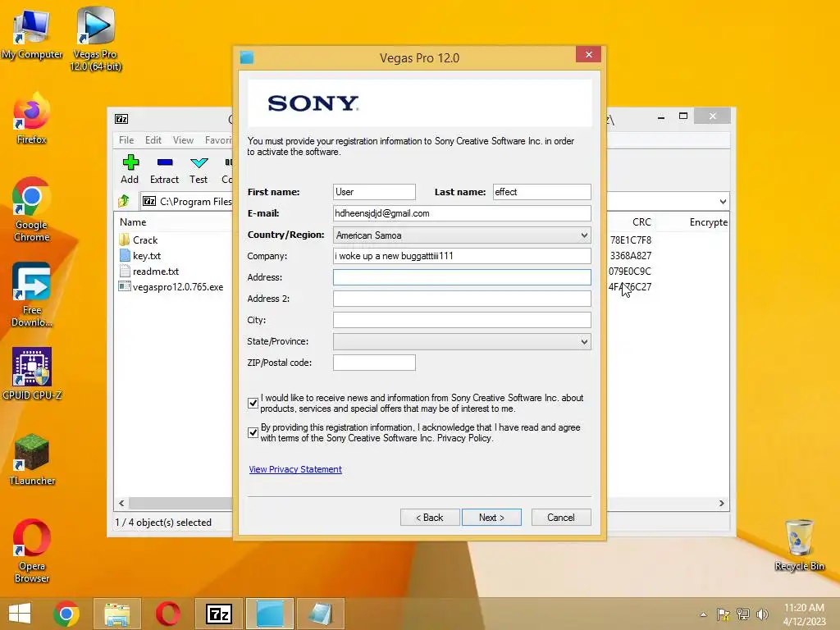840x630 pixels.
Task: Launch Vegas Pro 12.0 (64-bit) desktop shortcut
Action: point(95,39)
